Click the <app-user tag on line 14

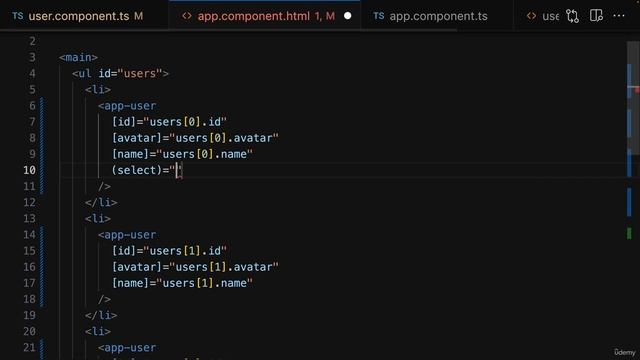[x=127, y=235]
